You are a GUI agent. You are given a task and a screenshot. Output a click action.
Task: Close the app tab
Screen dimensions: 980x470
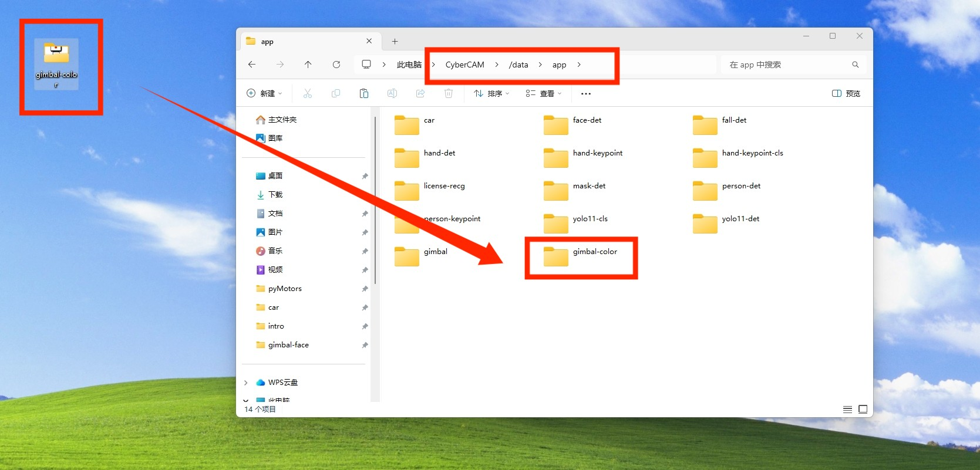(369, 41)
